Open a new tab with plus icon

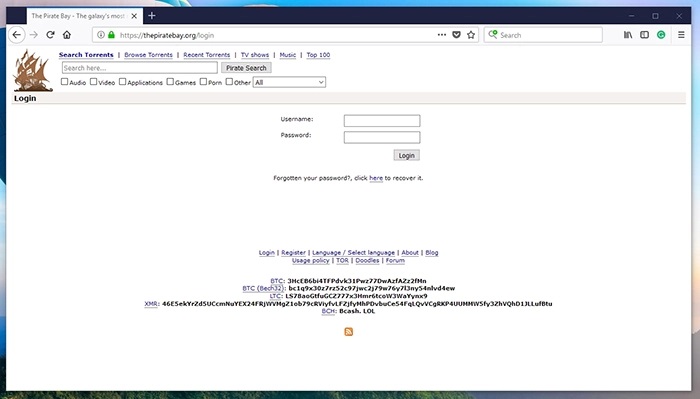[152, 16]
